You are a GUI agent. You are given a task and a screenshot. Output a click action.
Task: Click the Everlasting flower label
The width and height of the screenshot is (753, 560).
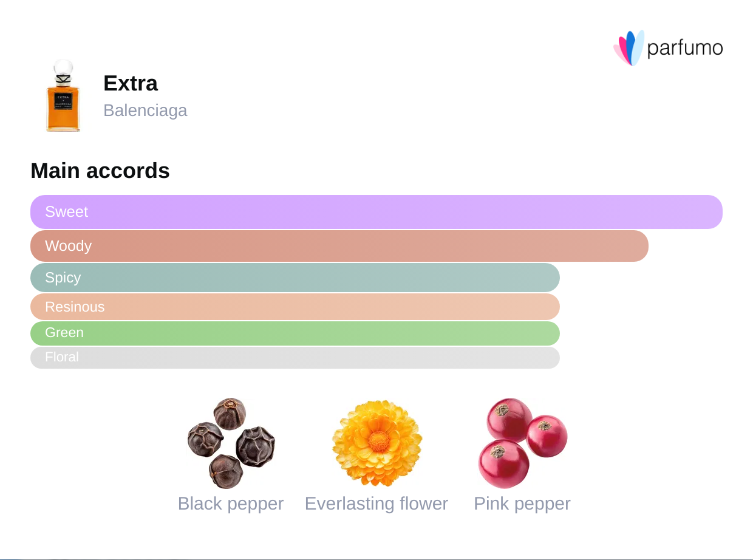pyautogui.click(x=376, y=504)
